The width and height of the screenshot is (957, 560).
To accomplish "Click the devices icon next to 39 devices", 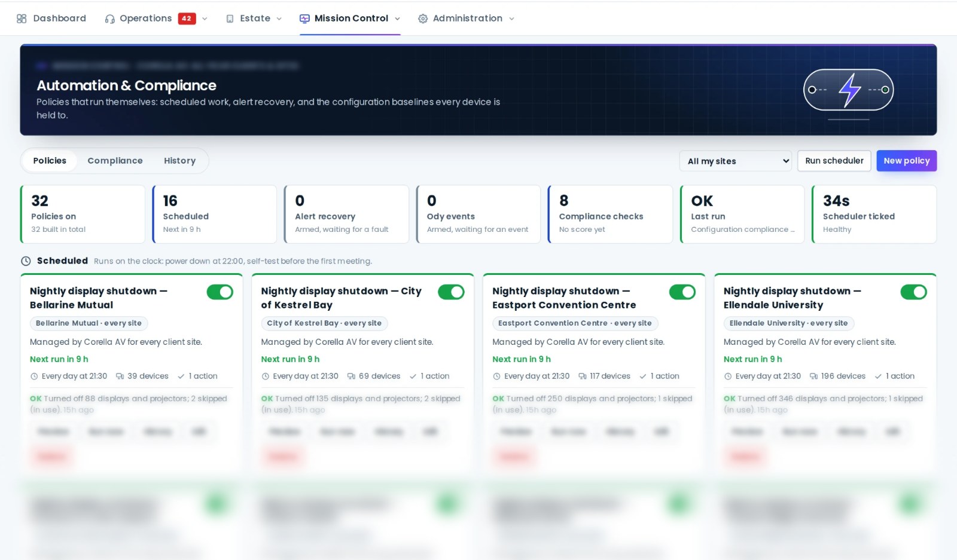I will [120, 377].
